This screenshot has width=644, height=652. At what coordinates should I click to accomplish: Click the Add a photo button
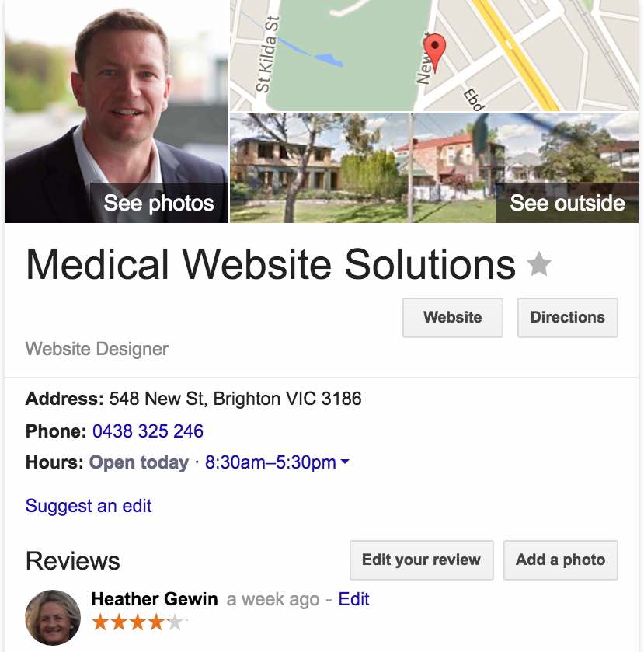[560, 560]
